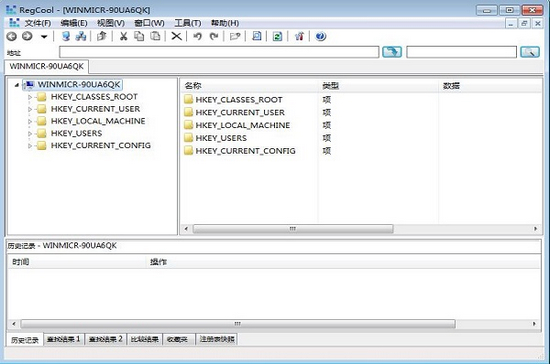Click the Delete X icon
Screen dimensions: 550x364
[x=176, y=36]
